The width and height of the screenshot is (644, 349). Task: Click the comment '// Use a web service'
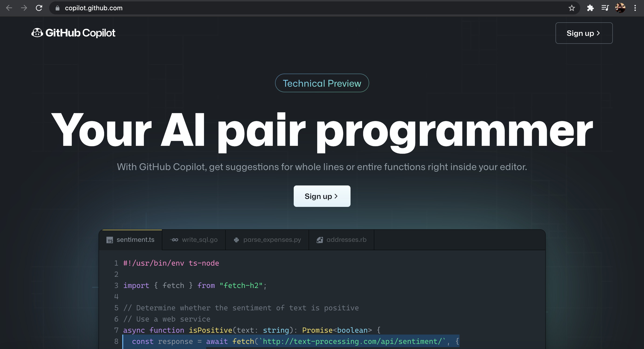(x=167, y=319)
